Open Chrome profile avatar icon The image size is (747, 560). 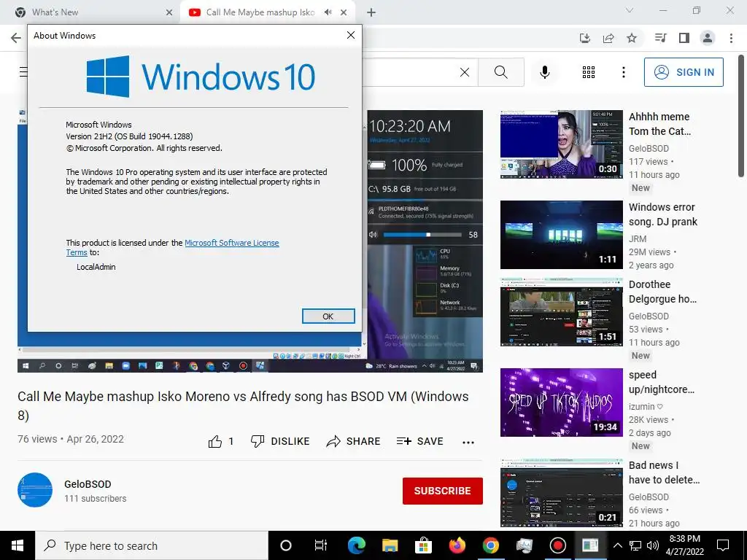708,38
